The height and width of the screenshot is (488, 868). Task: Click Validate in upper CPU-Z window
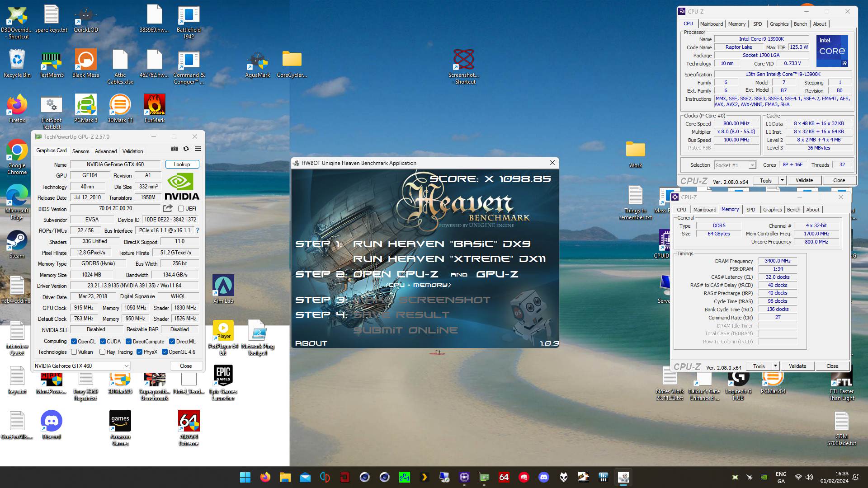click(x=804, y=180)
